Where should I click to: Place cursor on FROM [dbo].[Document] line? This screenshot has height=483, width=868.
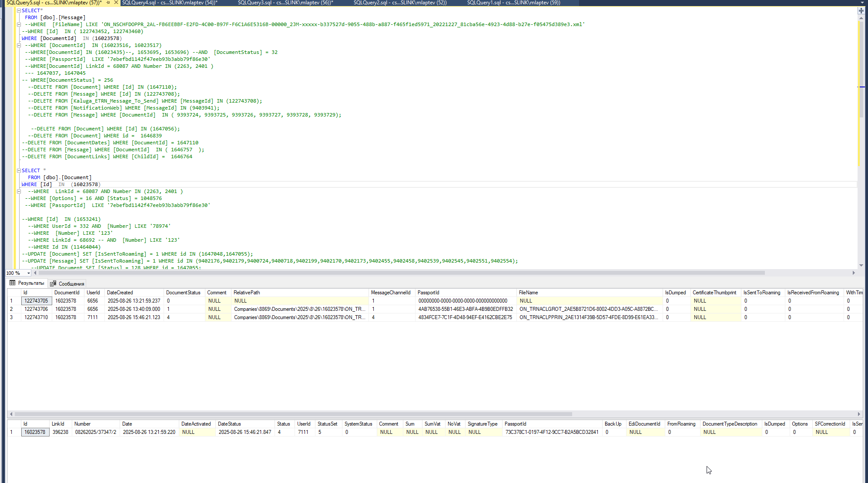coord(60,177)
